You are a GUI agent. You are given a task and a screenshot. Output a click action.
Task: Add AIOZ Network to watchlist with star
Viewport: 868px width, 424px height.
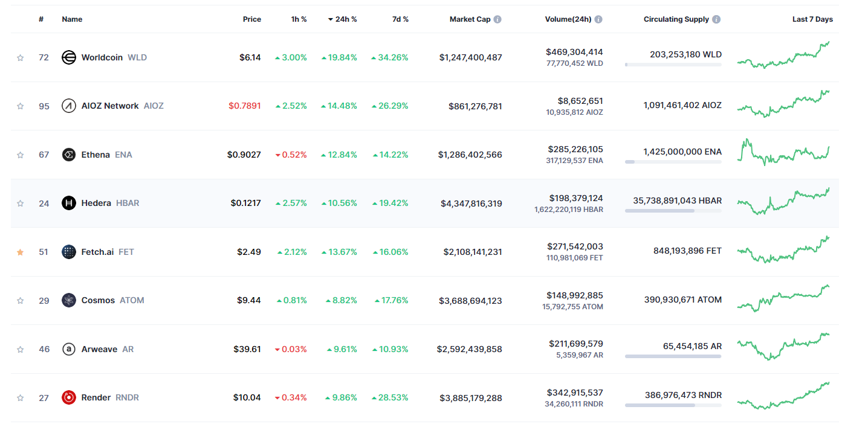[20, 106]
